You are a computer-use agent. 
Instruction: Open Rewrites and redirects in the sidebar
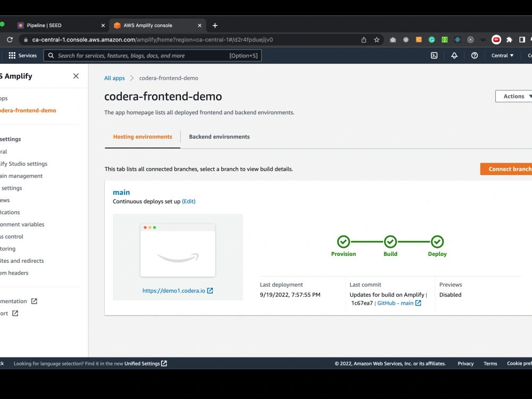click(22, 261)
